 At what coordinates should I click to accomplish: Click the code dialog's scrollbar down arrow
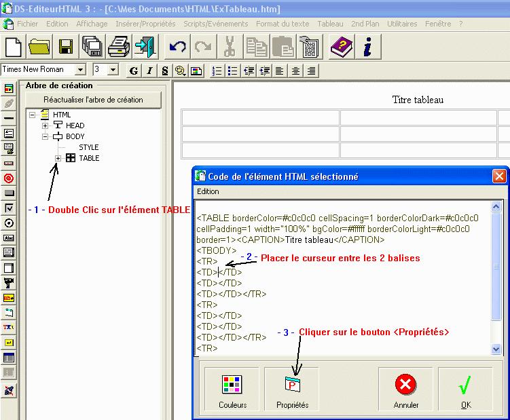[496, 349]
